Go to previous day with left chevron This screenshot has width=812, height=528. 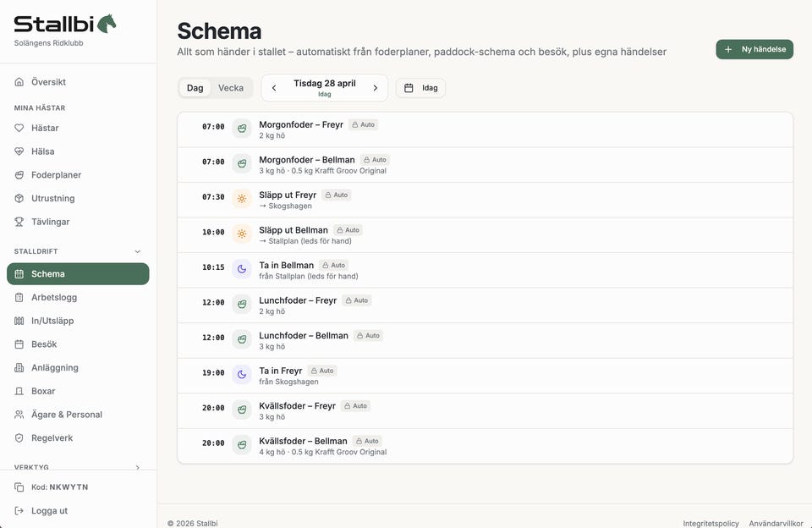(274, 88)
